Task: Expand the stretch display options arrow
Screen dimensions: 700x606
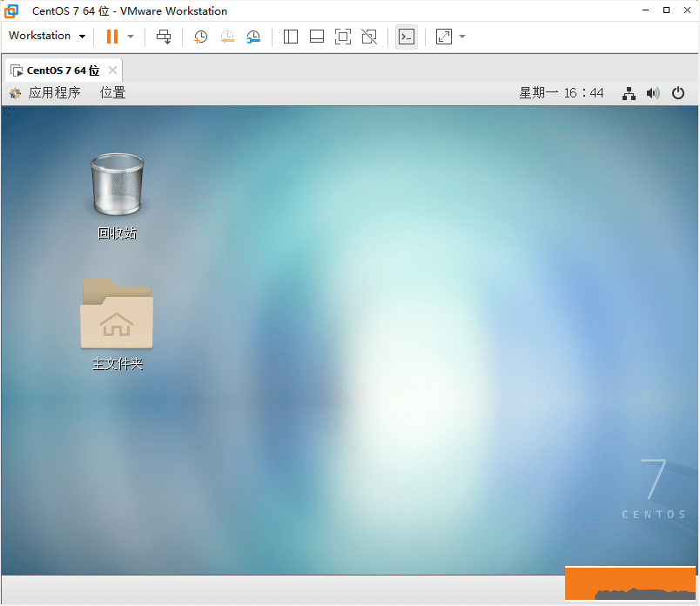Action: click(x=462, y=37)
